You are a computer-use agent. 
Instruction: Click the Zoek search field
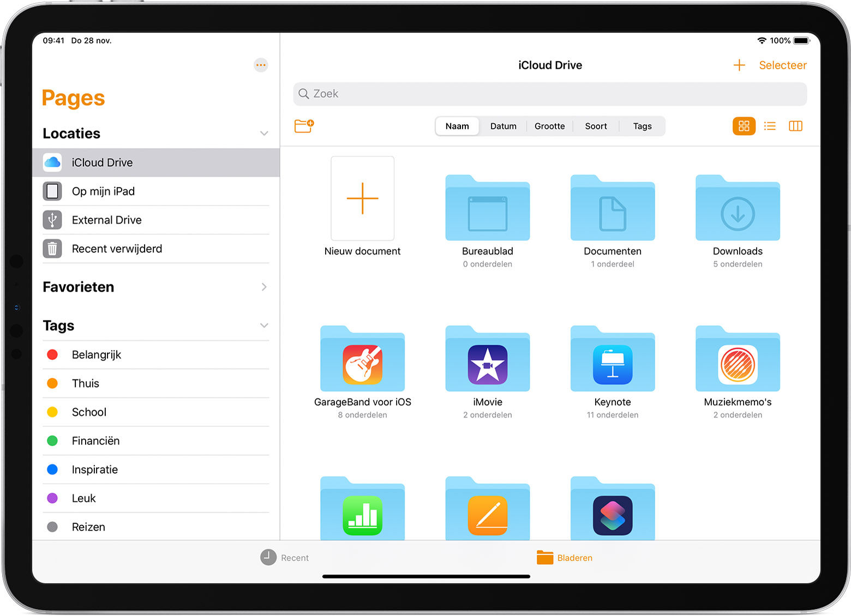coord(550,94)
